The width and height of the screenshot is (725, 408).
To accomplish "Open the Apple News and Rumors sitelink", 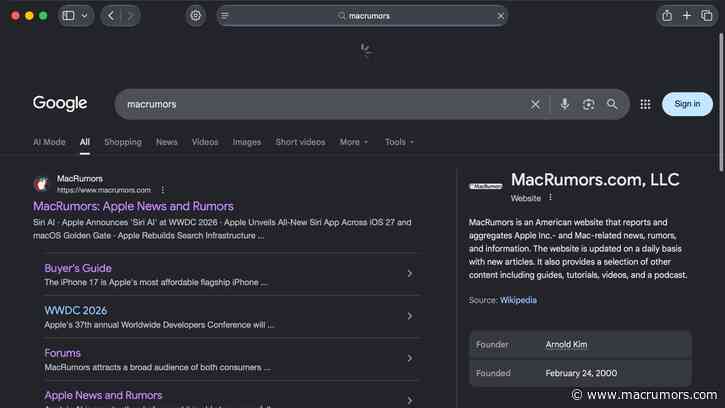I will [x=103, y=396].
